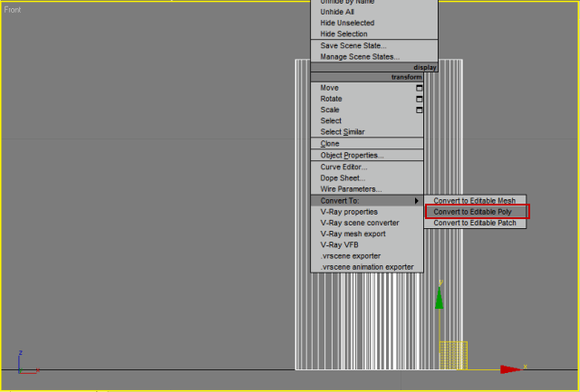Open Scale transform settings box icon
580x392 pixels.
(419, 110)
